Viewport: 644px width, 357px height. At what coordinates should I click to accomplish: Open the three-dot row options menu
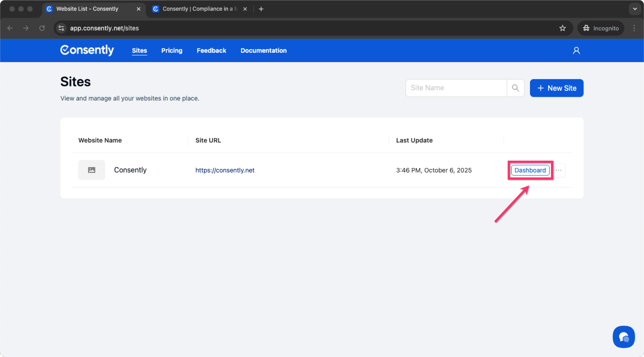point(559,170)
